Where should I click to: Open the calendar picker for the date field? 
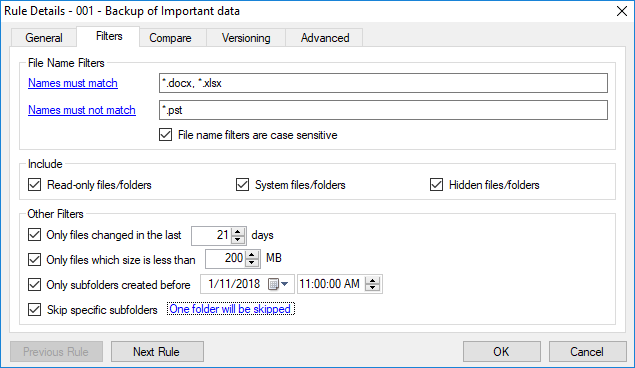tap(278, 284)
